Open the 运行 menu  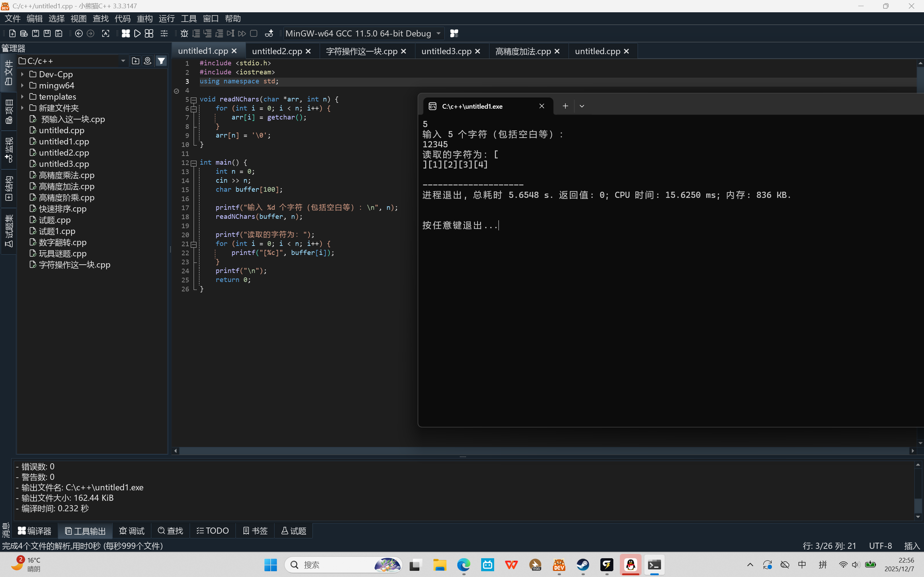point(167,18)
